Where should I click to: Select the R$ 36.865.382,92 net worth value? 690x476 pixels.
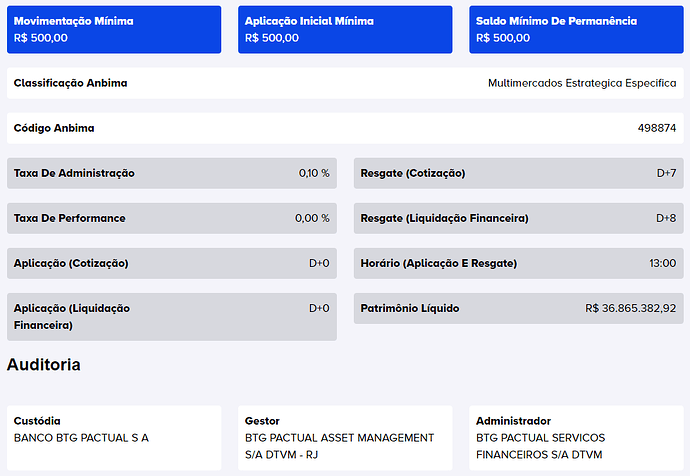[630, 308]
